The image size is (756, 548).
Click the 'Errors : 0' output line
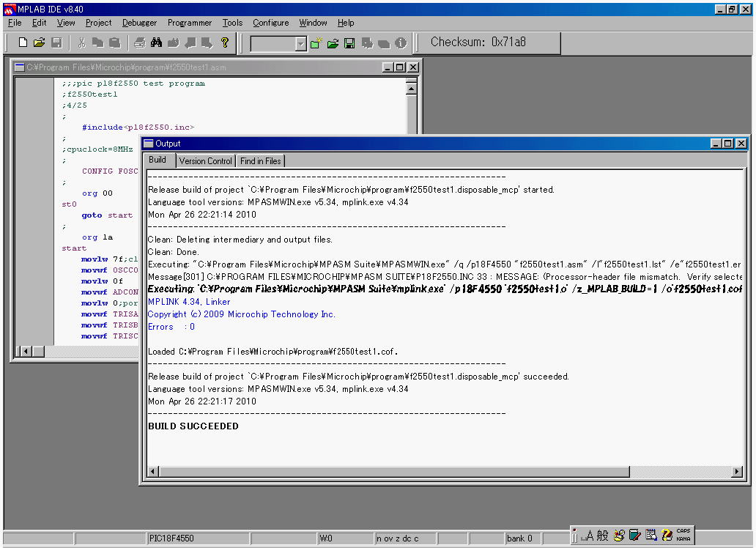[x=171, y=327]
